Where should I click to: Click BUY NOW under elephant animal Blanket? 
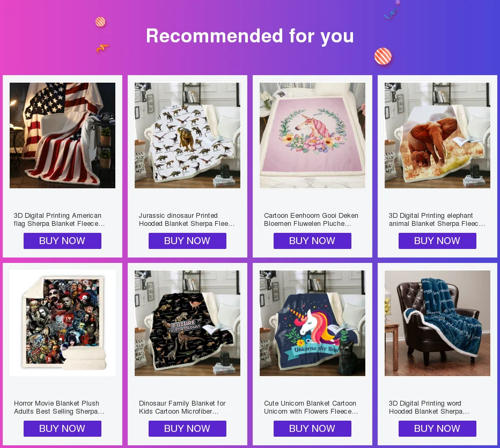pyautogui.click(x=438, y=241)
